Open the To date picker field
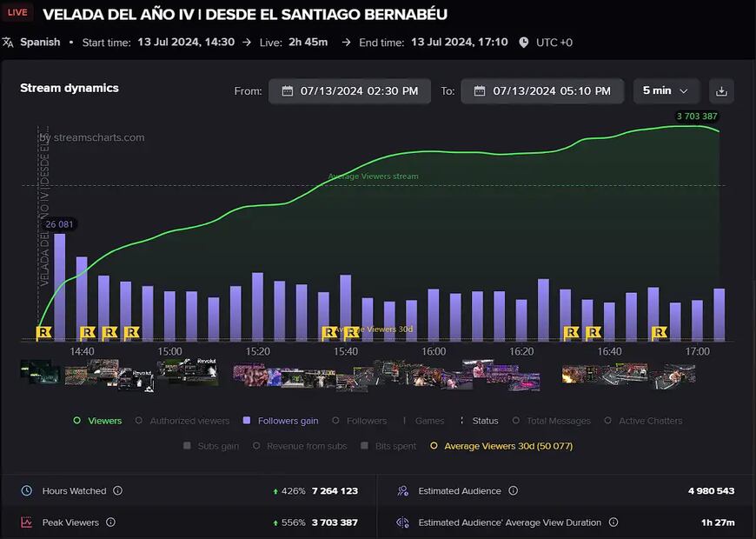756x539 pixels. (541, 90)
